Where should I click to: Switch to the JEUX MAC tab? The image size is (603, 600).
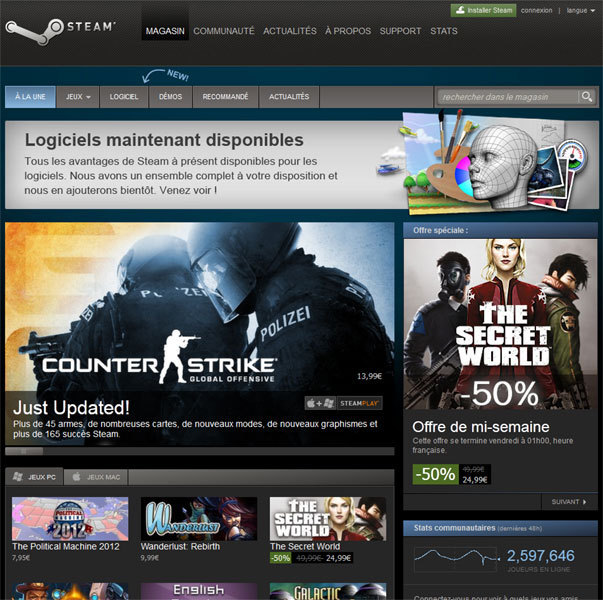[96, 477]
